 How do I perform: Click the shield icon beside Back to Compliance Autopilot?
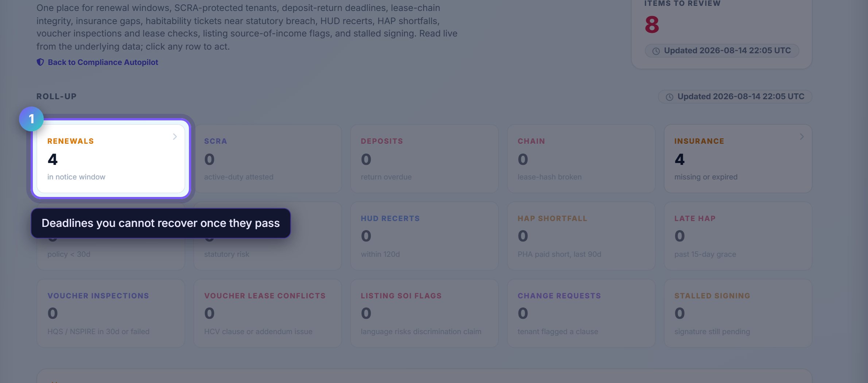(40, 62)
